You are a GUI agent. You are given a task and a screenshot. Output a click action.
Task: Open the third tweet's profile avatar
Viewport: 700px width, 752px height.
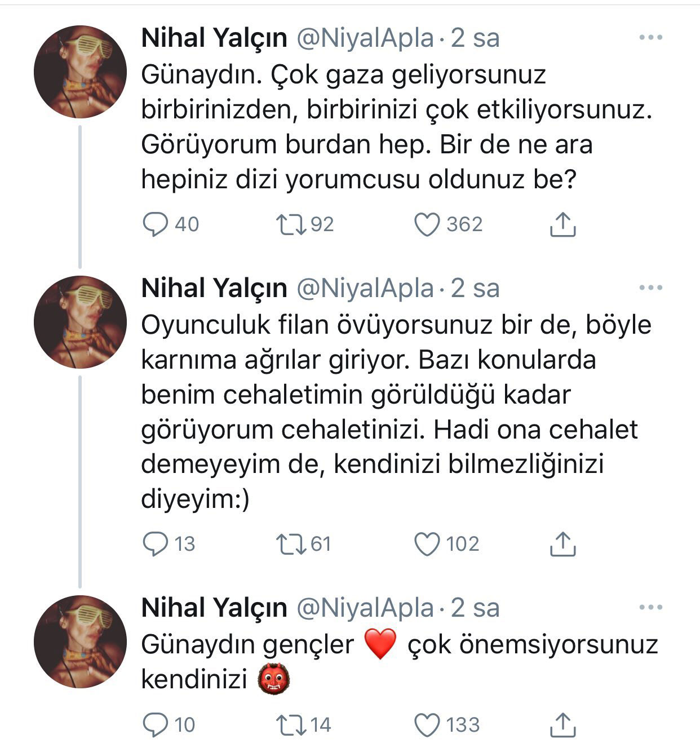coord(80,642)
